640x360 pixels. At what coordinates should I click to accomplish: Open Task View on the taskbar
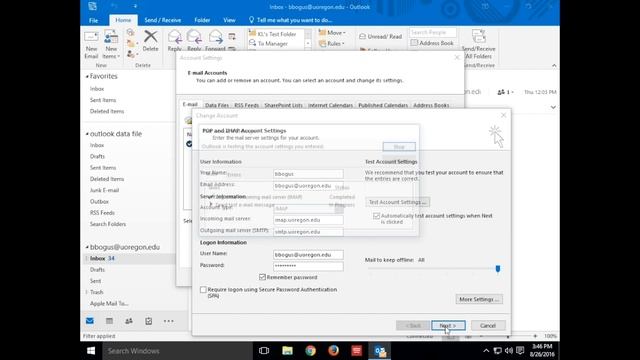click(x=264, y=351)
